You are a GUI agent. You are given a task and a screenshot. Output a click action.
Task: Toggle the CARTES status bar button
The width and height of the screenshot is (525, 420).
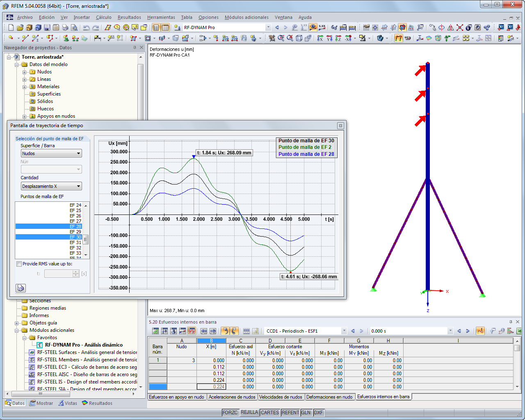pyautogui.click(x=270, y=413)
